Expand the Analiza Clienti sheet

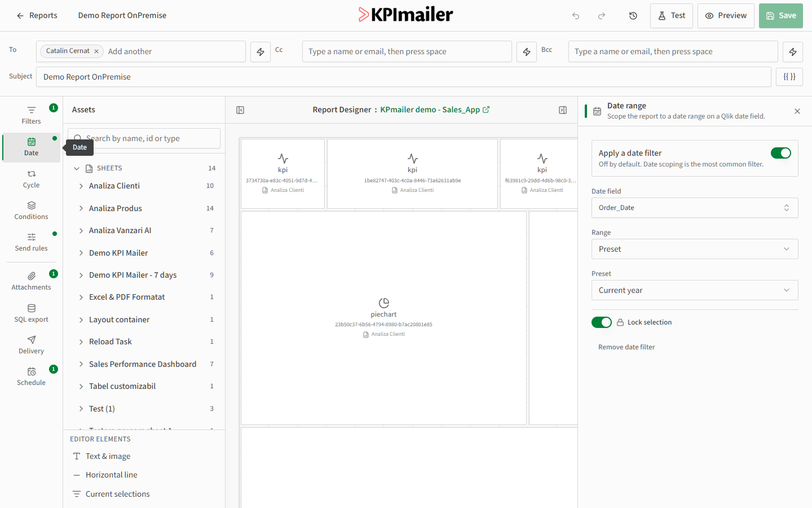point(81,186)
